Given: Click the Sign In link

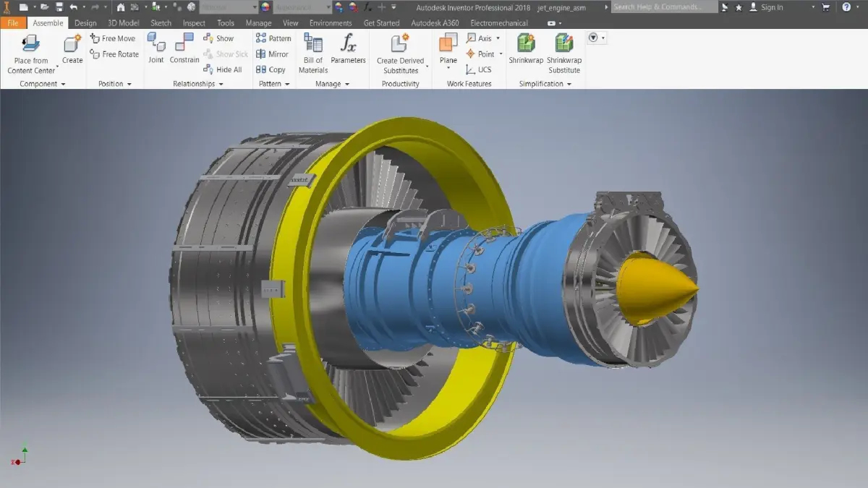Looking at the screenshot, I should (x=772, y=7).
